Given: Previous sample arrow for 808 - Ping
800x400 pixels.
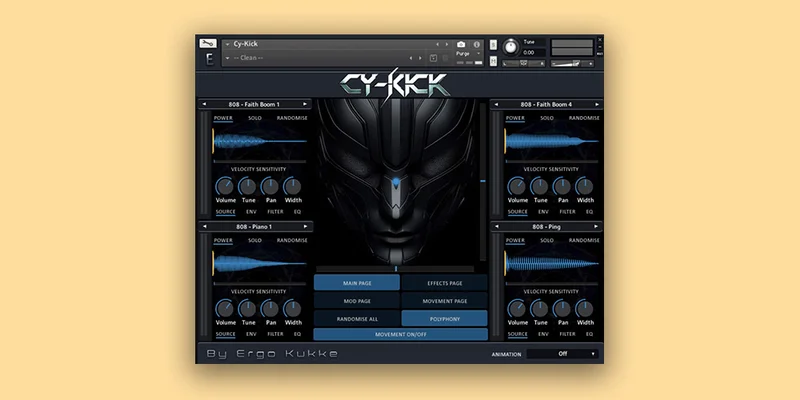Looking at the screenshot, I should point(496,226).
